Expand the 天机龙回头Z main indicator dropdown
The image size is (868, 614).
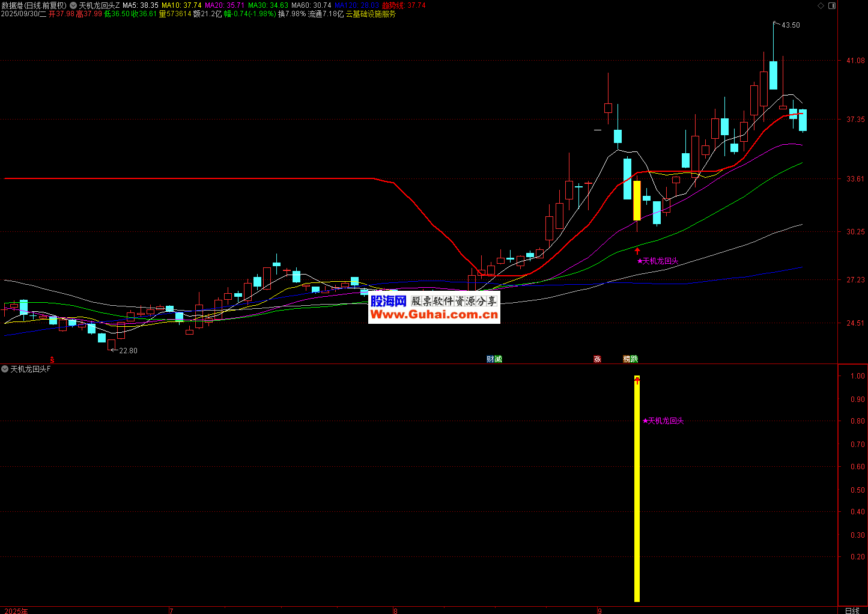pos(73,5)
